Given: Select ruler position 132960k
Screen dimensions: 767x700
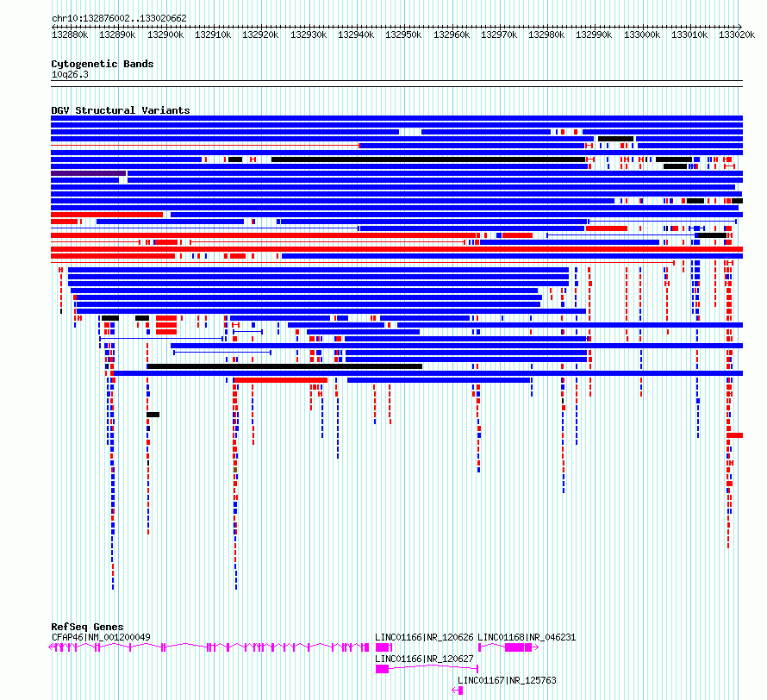Looking at the screenshot, I should click(451, 34).
